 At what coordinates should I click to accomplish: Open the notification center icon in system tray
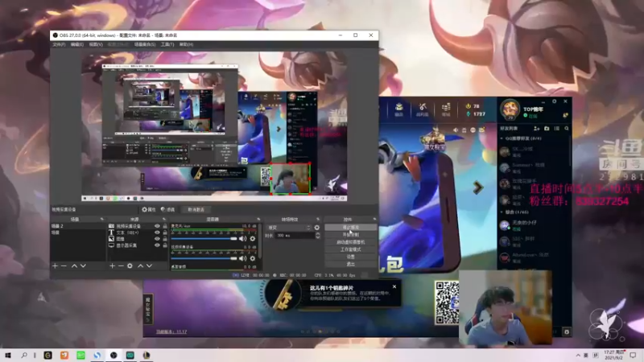633,355
